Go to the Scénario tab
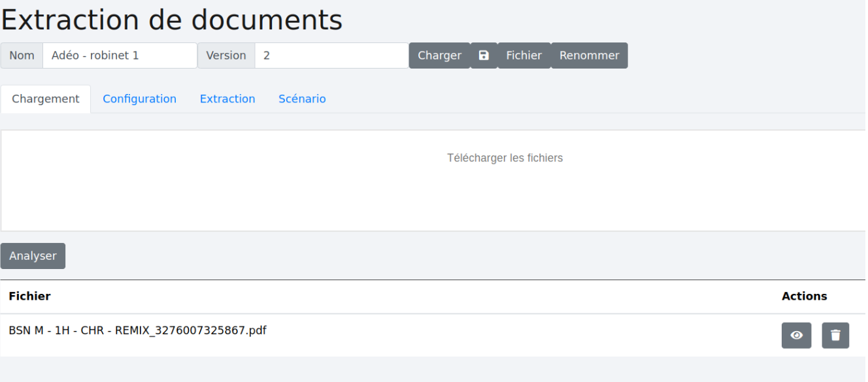 (x=302, y=99)
